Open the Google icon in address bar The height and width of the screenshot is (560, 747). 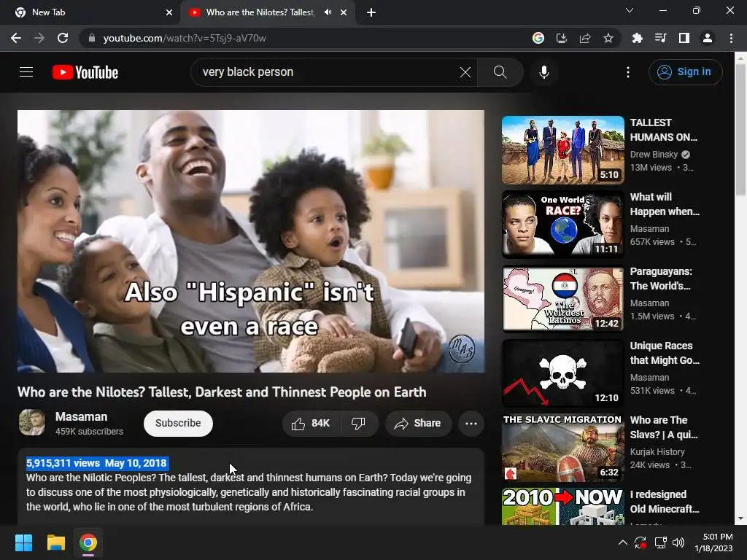(x=538, y=38)
